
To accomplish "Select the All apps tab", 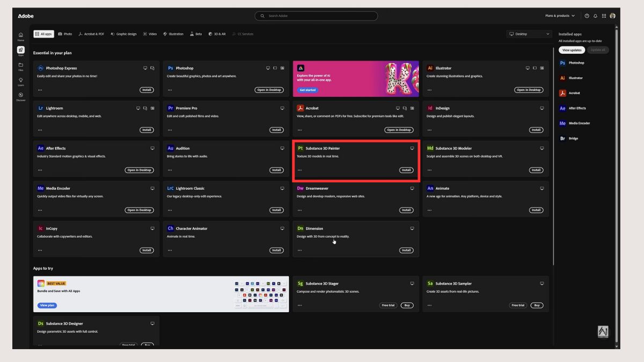I will tap(43, 34).
